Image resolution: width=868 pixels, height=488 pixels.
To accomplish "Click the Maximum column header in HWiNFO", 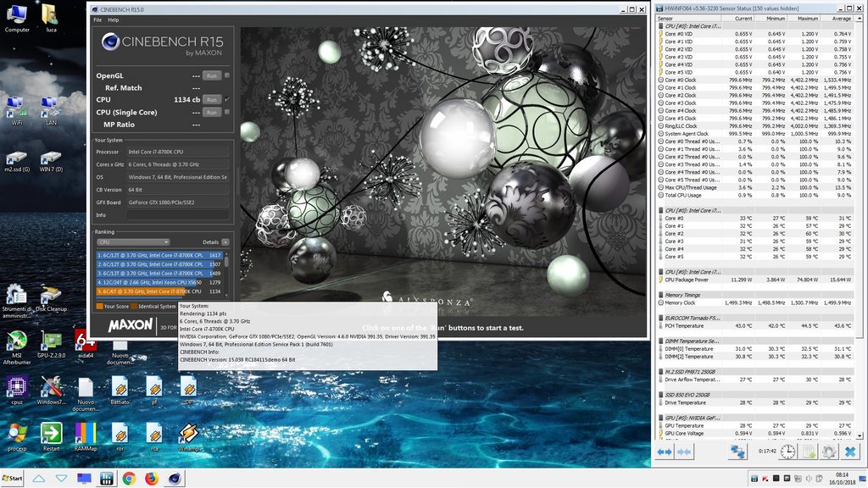I will click(804, 19).
